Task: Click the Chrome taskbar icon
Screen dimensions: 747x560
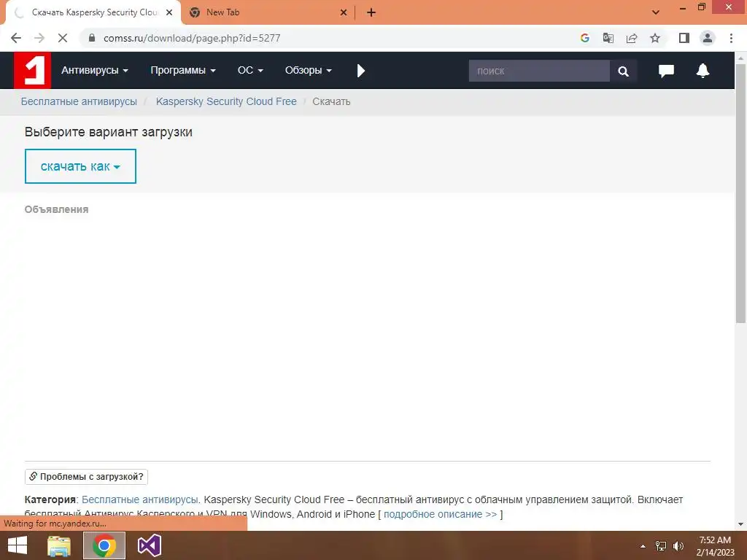Action: 104,545
